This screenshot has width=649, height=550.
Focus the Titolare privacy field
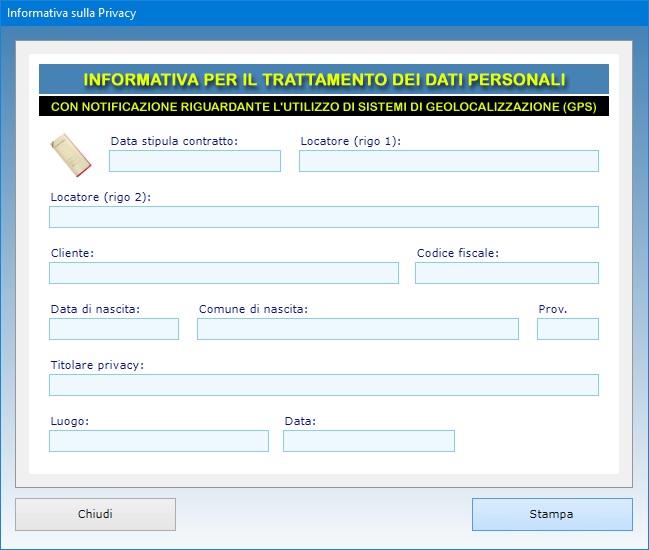(x=324, y=385)
